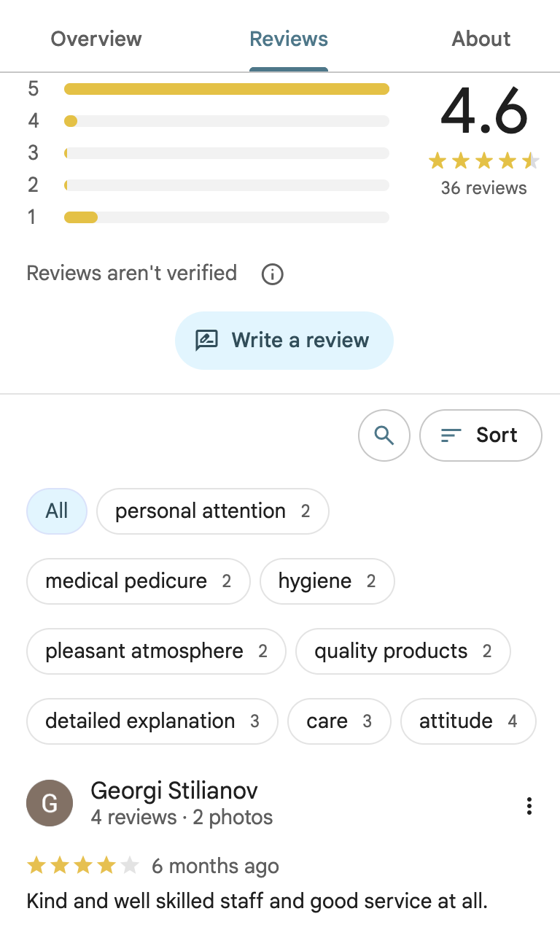Viewport: 560px width, 938px height.
Task: Filter reviews by personal attention
Action: (x=213, y=511)
